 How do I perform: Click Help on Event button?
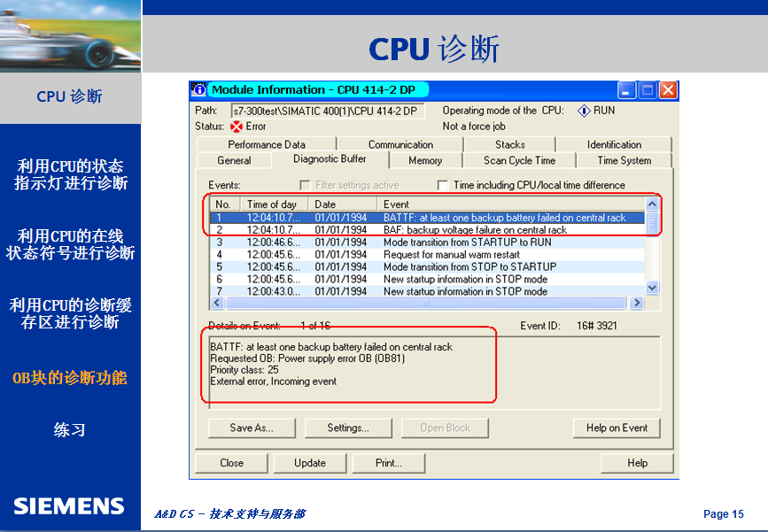617,428
